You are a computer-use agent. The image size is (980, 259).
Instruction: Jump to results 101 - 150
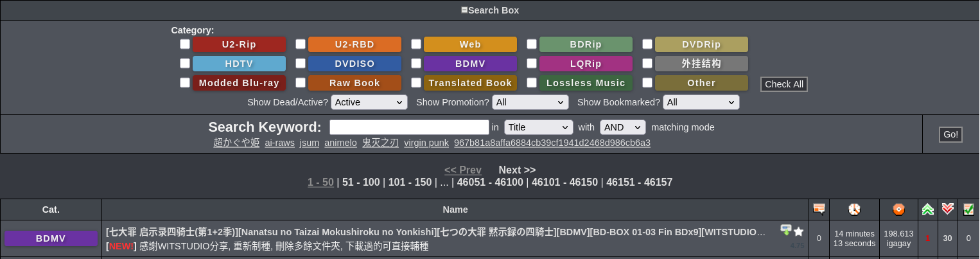410,182
